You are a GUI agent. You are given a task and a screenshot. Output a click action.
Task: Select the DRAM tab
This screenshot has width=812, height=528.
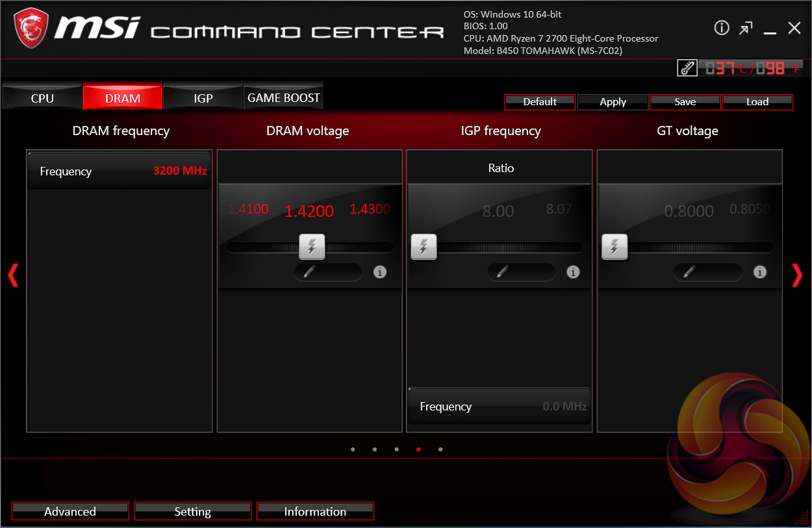coord(123,97)
